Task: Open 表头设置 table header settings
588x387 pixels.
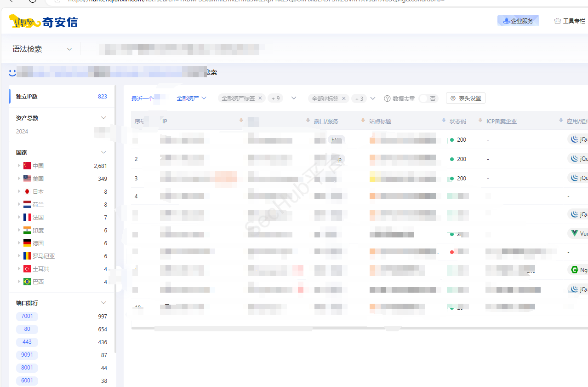Action: [x=465, y=98]
